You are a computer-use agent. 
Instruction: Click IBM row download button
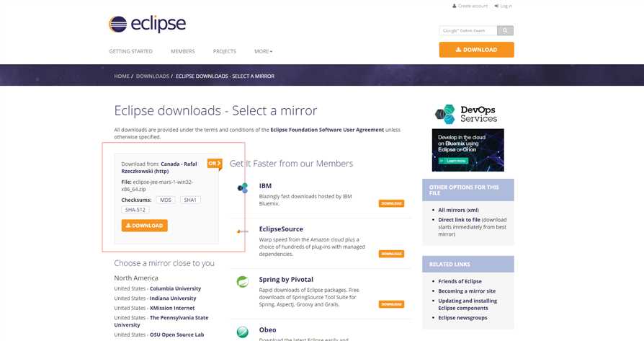[391, 203]
